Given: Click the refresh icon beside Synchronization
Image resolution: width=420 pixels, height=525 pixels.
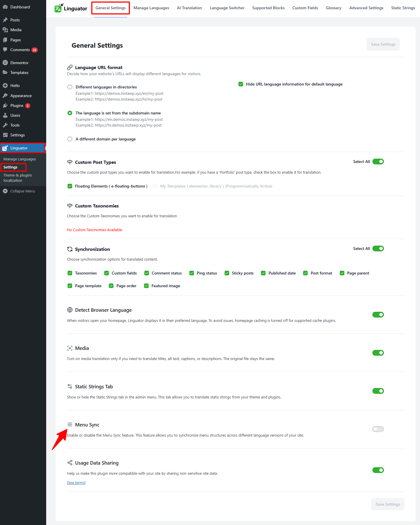Looking at the screenshot, I should [x=70, y=249].
